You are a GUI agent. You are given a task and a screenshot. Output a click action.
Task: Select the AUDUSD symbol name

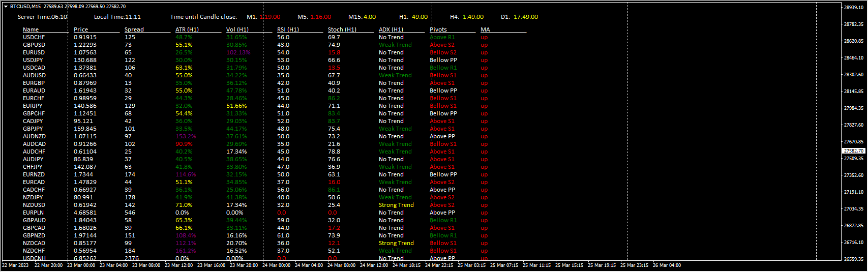pos(34,75)
